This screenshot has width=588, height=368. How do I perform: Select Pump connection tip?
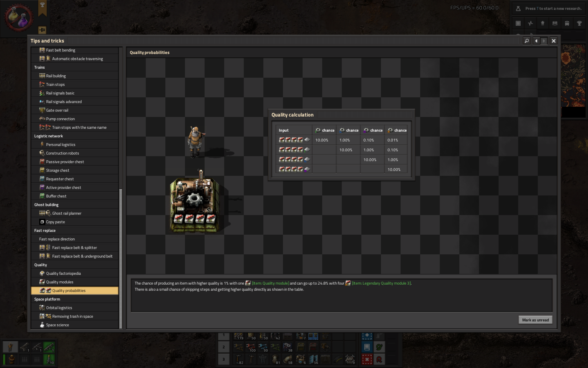click(75, 119)
